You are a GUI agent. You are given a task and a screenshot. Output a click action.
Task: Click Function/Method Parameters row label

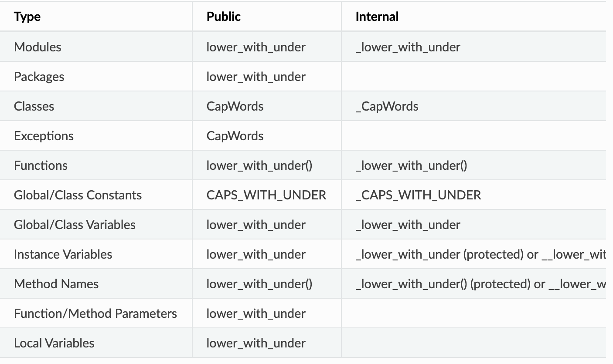(95, 313)
